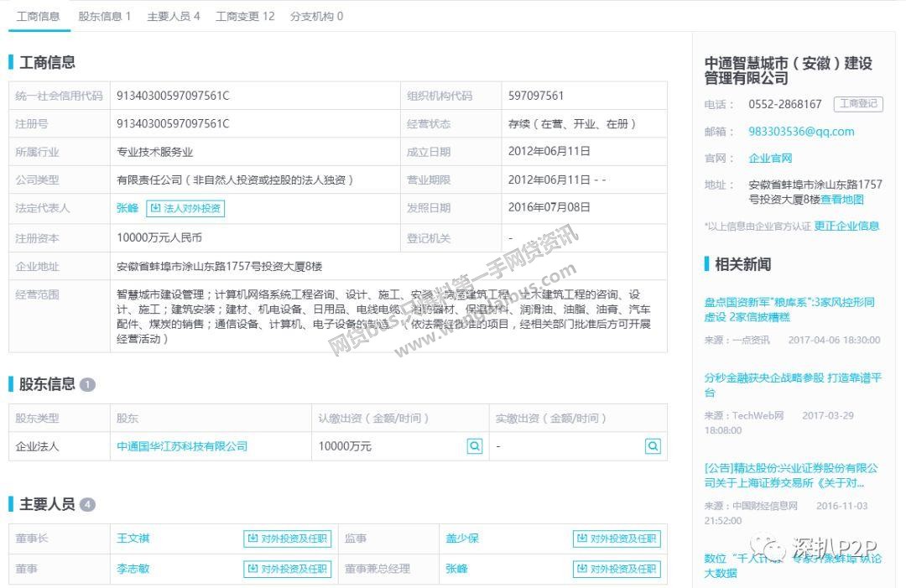Click the 认缴出资 amount 10000万元
This screenshot has height=588, width=906.
345,446
